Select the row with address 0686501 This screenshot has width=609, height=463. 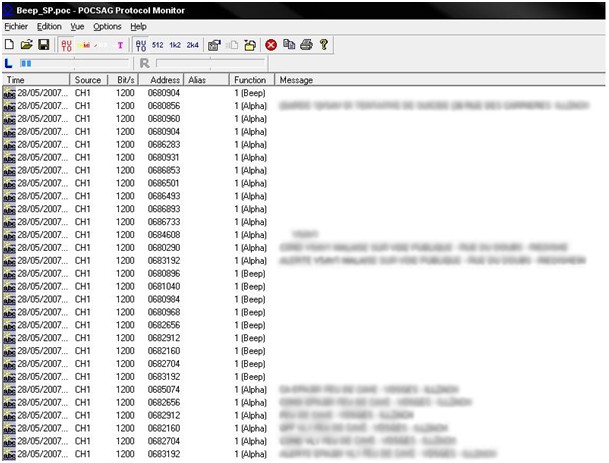pos(304,183)
